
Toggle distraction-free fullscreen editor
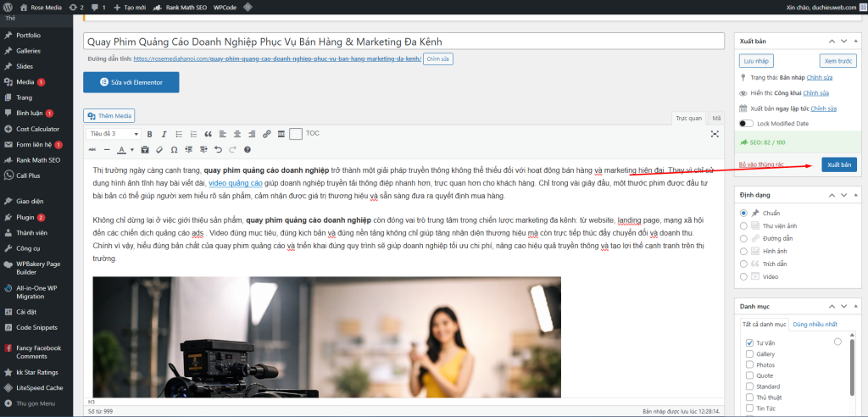pyautogui.click(x=715, y=134)
